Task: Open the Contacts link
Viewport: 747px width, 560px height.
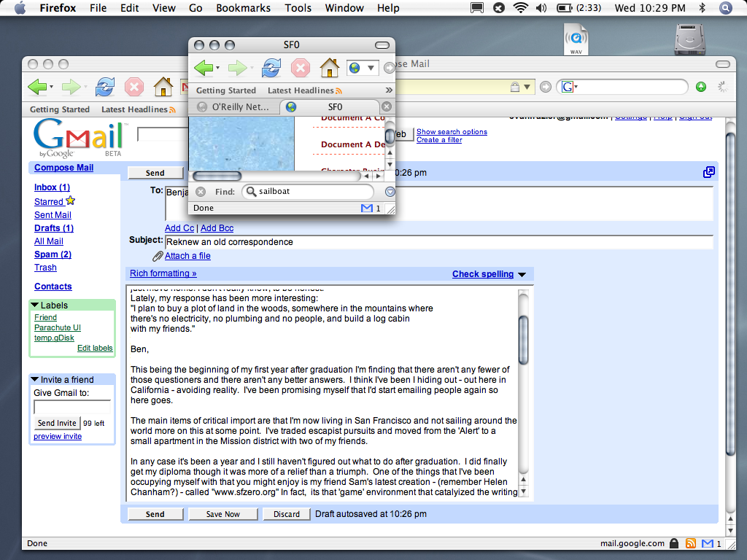Action: [53, 286]
